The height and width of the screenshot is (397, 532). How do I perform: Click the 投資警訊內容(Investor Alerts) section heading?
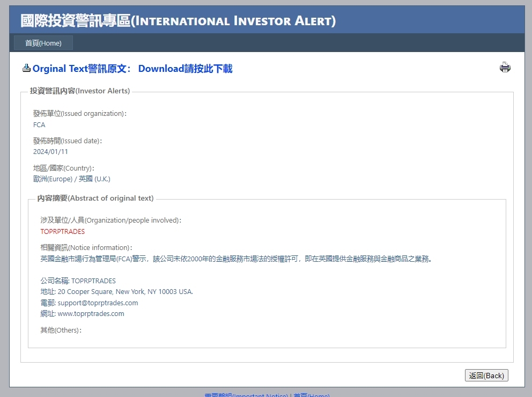[x=80, y=91]
